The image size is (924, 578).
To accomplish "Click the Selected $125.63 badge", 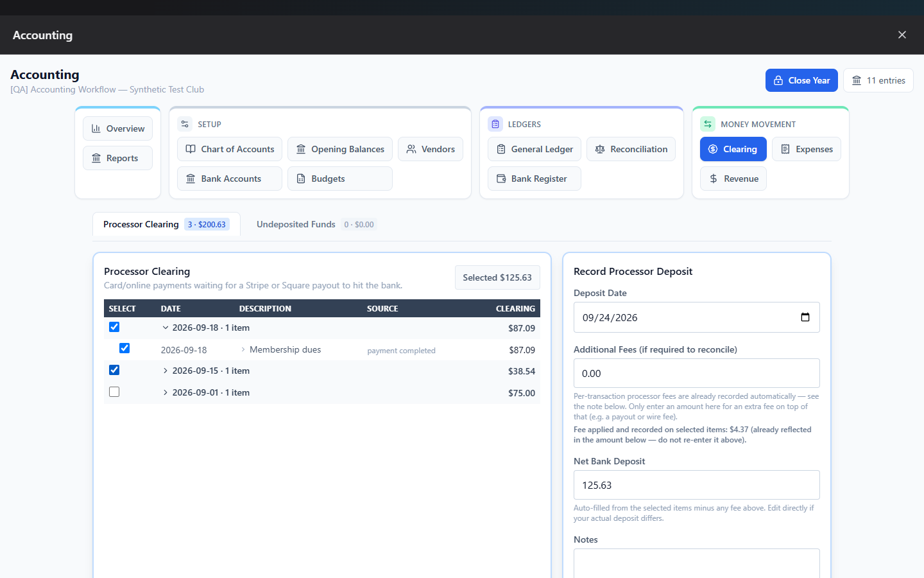I will (497, 277).
